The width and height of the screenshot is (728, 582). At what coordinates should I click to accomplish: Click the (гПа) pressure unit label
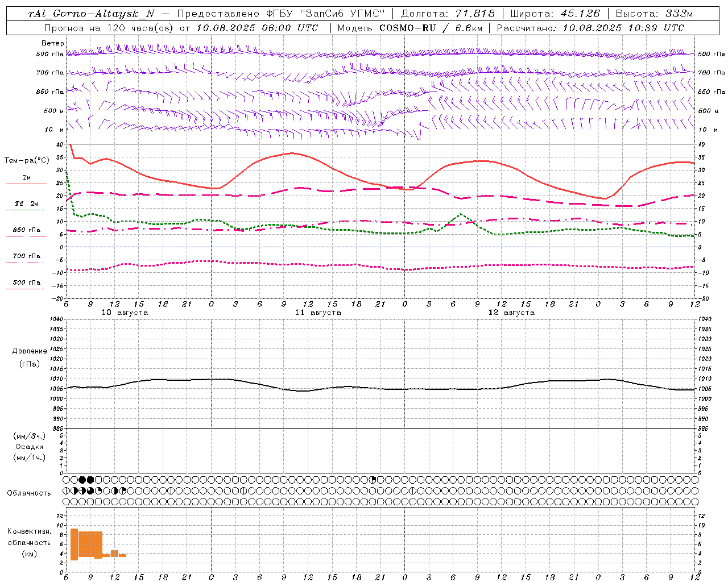[30, 364]
